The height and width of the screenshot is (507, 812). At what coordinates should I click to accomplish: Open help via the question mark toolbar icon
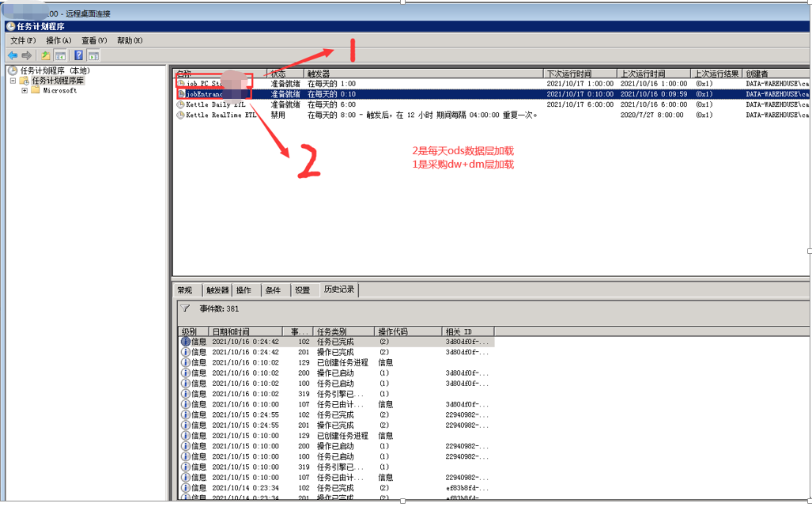click(x=77, y=55)
